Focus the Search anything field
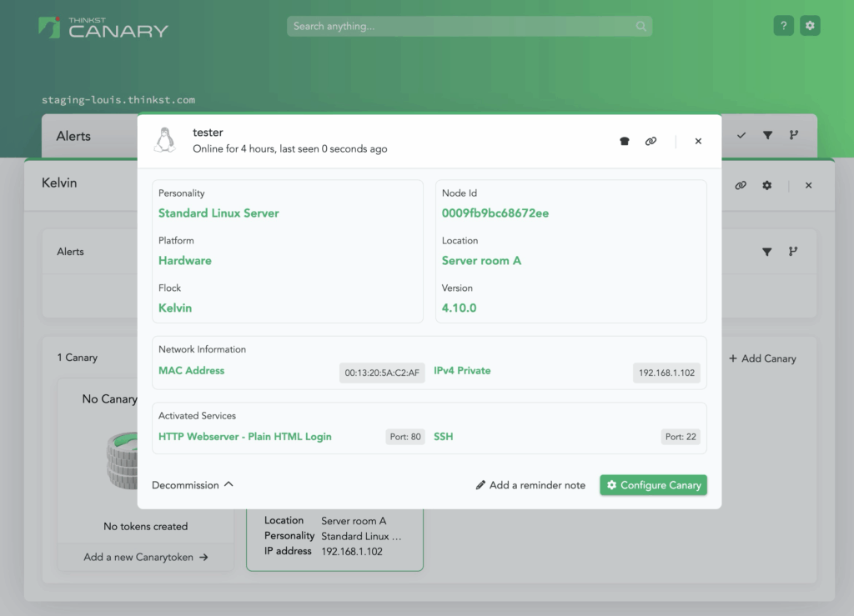 pos(470,26)
